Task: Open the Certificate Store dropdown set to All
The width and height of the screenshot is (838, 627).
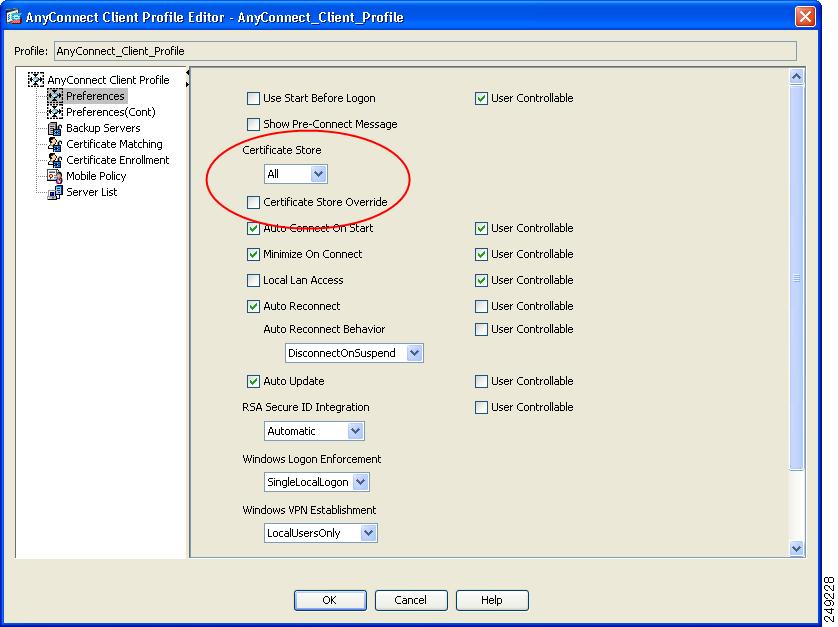Action: coord(296,174)
